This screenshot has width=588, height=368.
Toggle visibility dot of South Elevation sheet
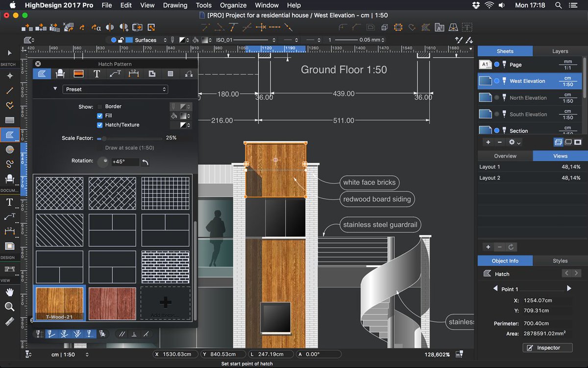click(496, 114)
